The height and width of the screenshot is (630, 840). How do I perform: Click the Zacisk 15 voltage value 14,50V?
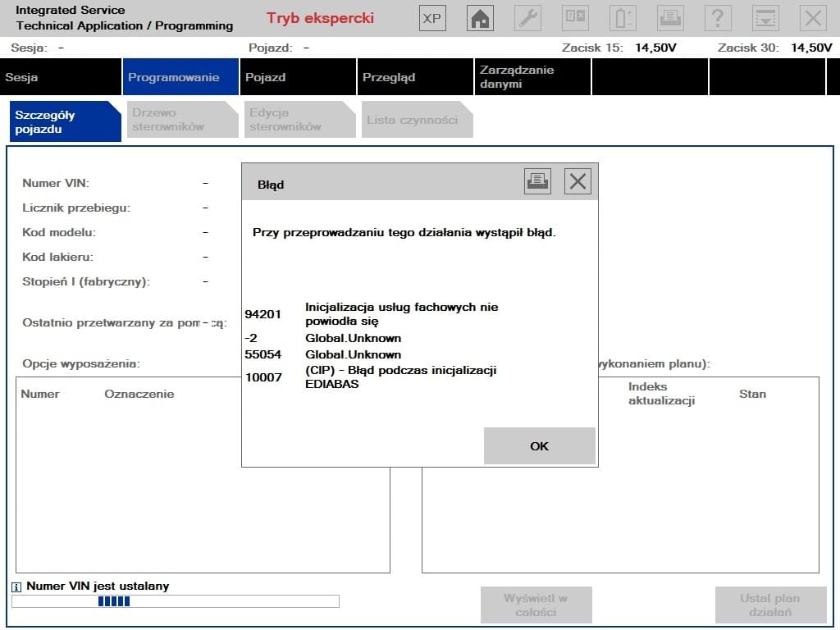(655, 48)
